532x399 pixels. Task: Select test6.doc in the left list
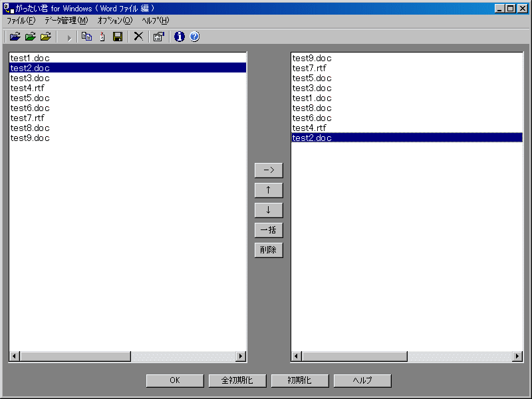tap(128, 108)
